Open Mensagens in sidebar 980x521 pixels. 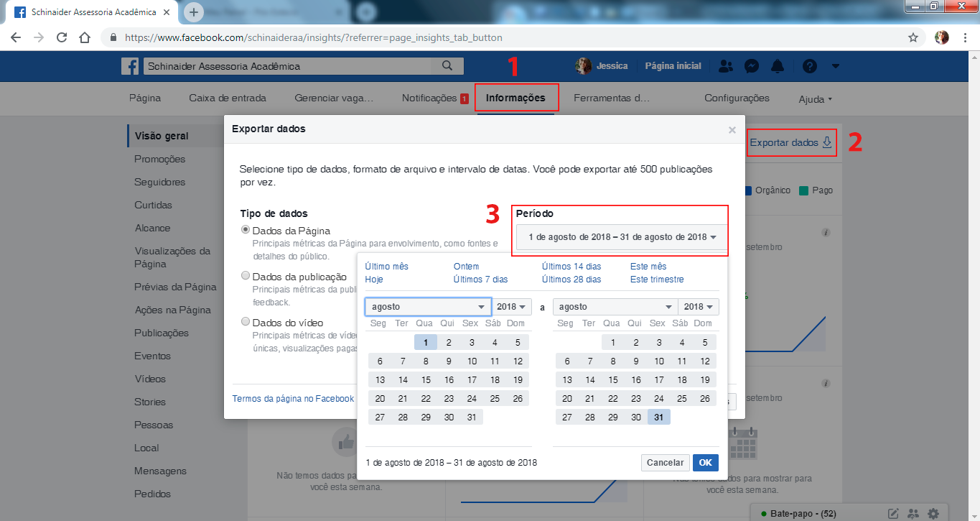[x=160, y=471]
